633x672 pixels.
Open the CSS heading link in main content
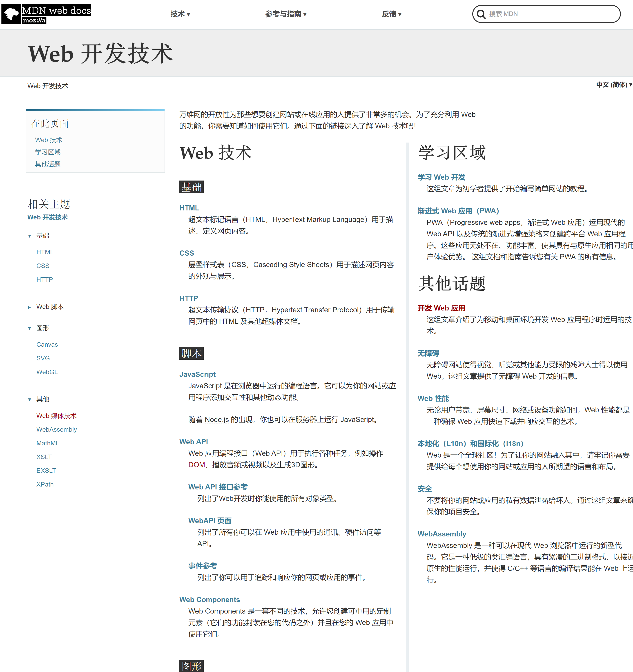[187, 253]
